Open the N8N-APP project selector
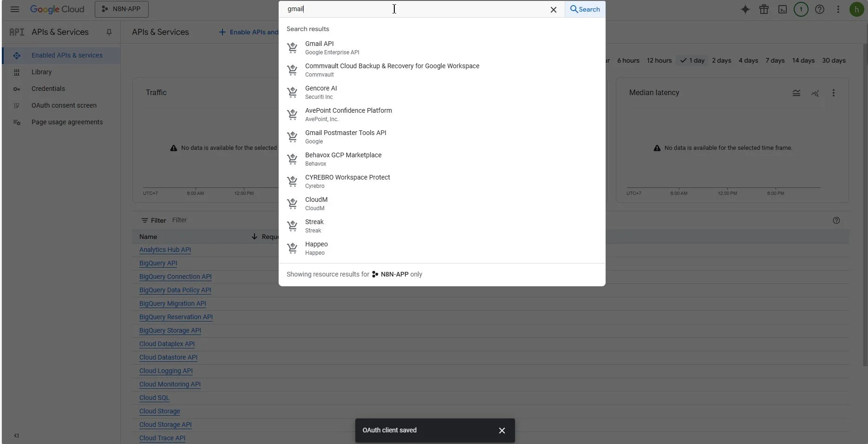 122,9
